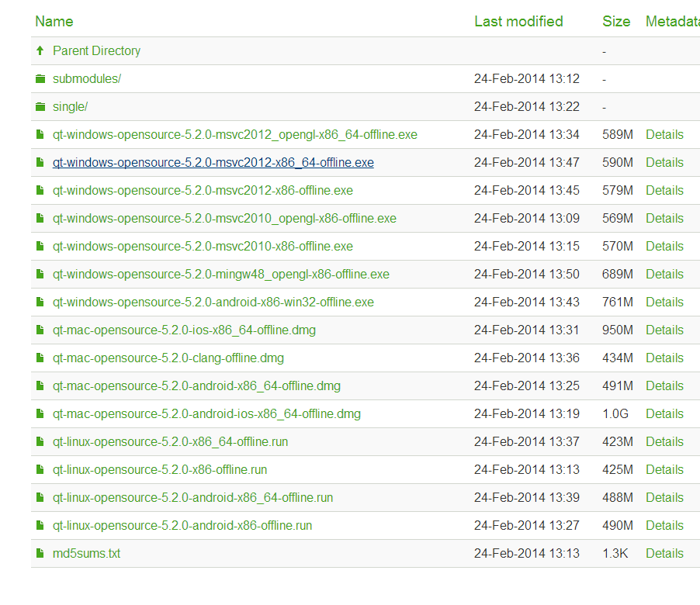Open the single/ folder link

click(x=70, y=106)
